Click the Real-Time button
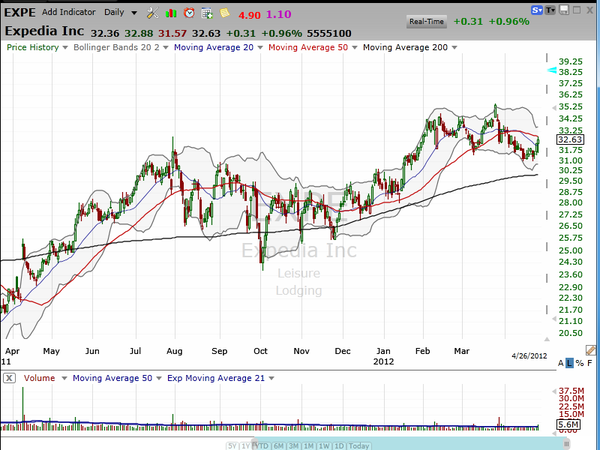 (426, 21)
